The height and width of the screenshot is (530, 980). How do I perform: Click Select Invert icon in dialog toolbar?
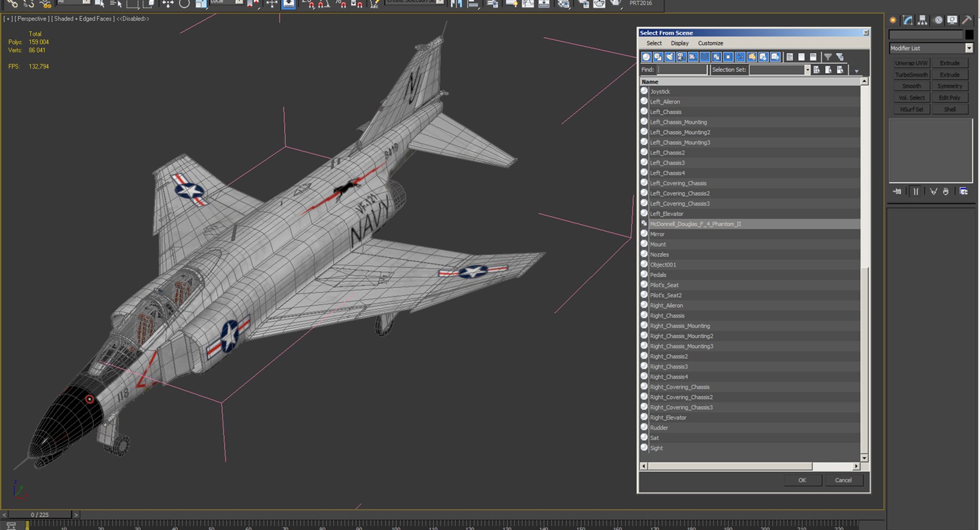point(813,57)
